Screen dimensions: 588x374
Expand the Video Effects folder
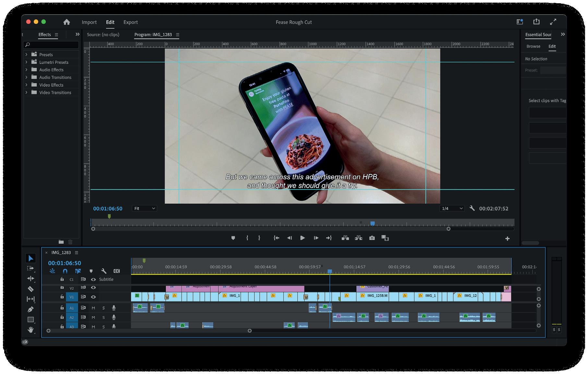26,85
